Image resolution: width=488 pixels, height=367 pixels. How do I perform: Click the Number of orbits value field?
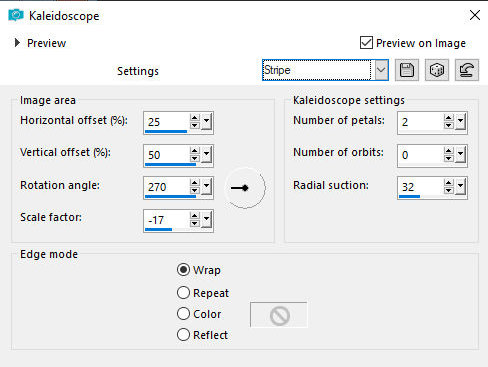(421, 155)
